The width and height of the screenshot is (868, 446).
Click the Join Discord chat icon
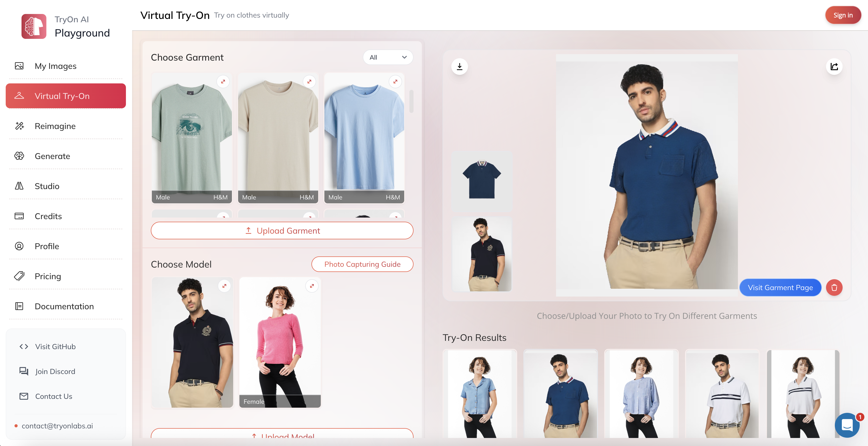[x=24, y=371]
